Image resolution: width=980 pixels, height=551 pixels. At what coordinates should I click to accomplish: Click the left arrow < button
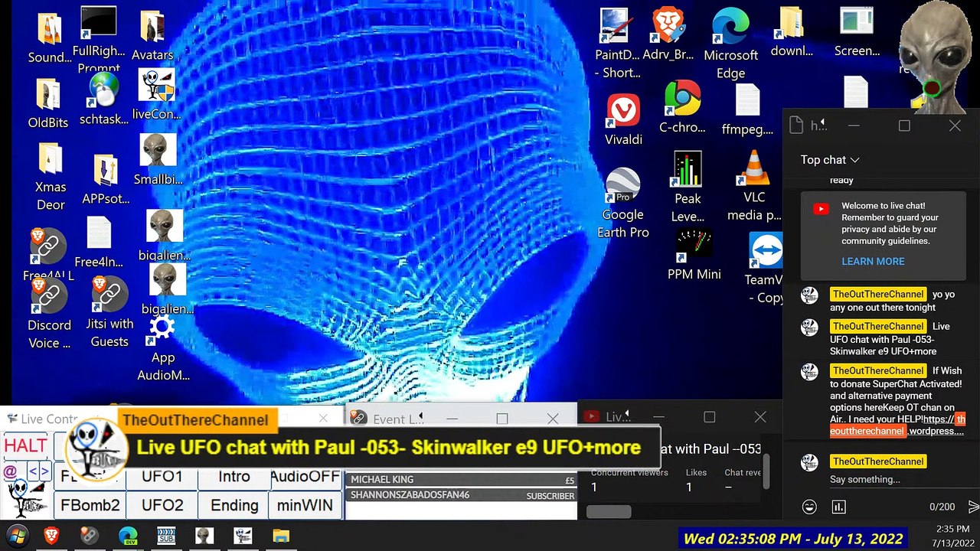[33, 471]
